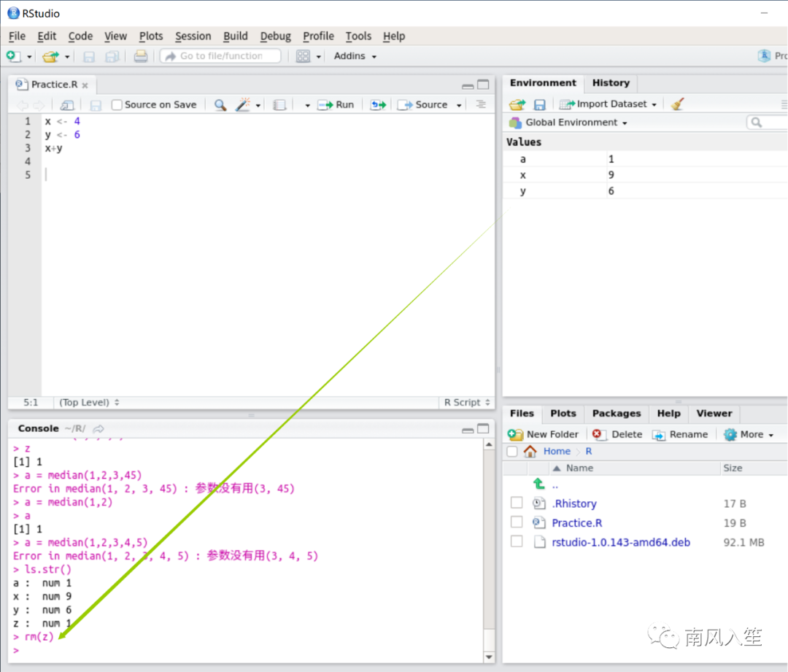The image size is (788, 672).
Task: Open the Addins dropdown menu
Action: click(355, 56)
